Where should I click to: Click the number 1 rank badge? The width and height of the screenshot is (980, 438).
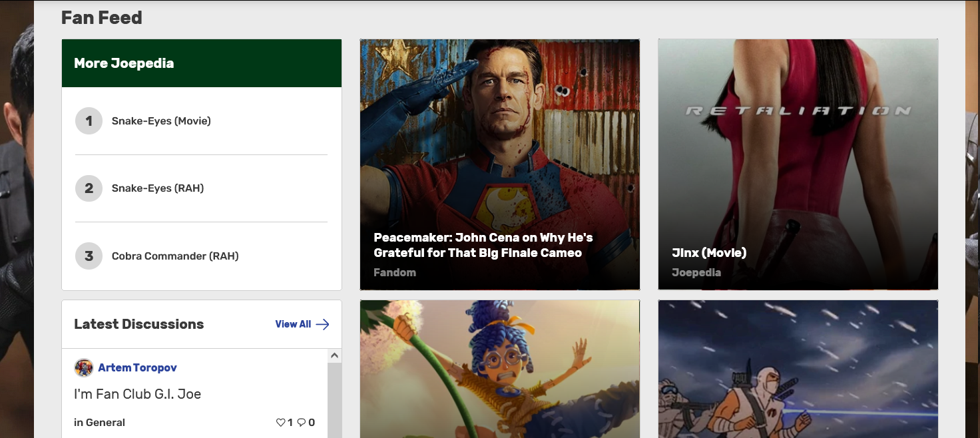89,121
